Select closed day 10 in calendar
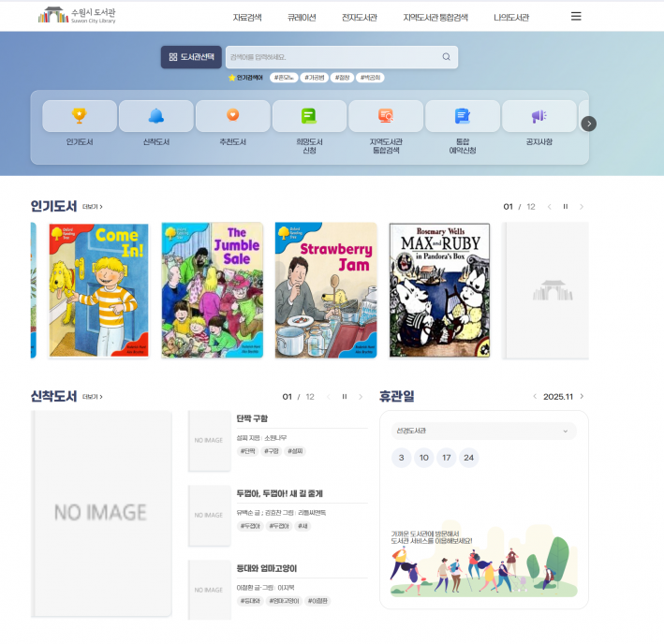The height and width of the screenshot is (644, 664). click(424, 458)
